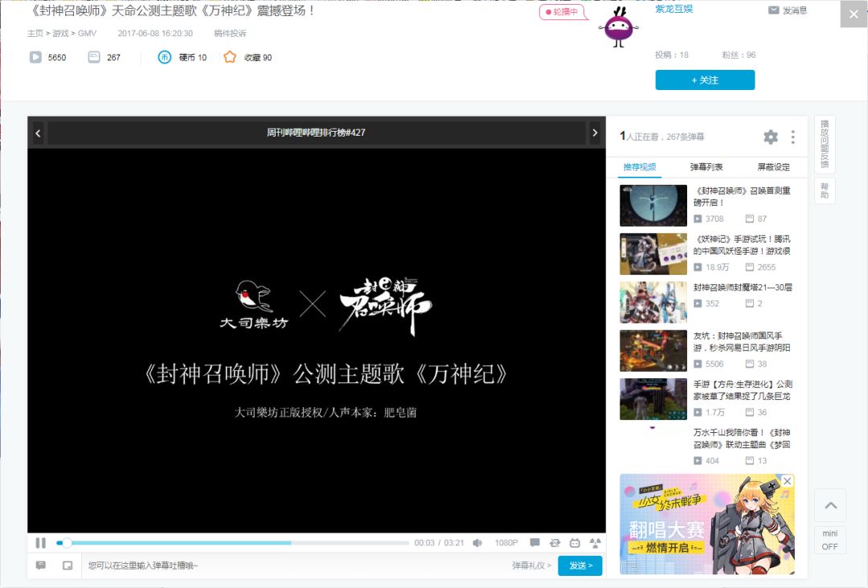868x588 pixels.
Task: Open danmaku style settings icon beside input
Action: click(40, 566)
